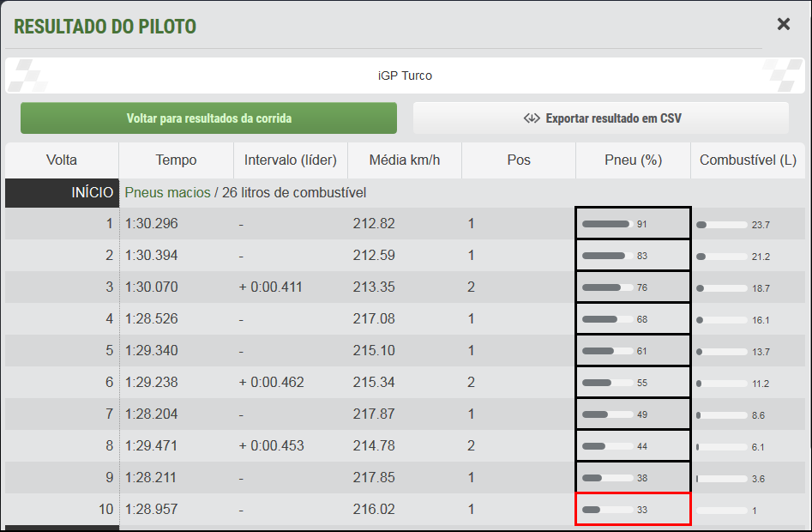Image resolution: width=812 pixels, height=532 pixels.
Task: Click tyre bar showing 91 percent
Action: coord(607,224)
